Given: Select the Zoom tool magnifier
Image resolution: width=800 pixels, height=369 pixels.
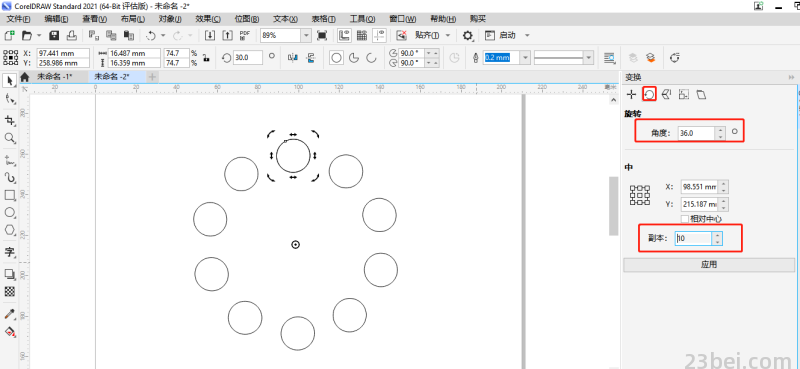Looking at the screenshot, I should (x=9, y=138).
